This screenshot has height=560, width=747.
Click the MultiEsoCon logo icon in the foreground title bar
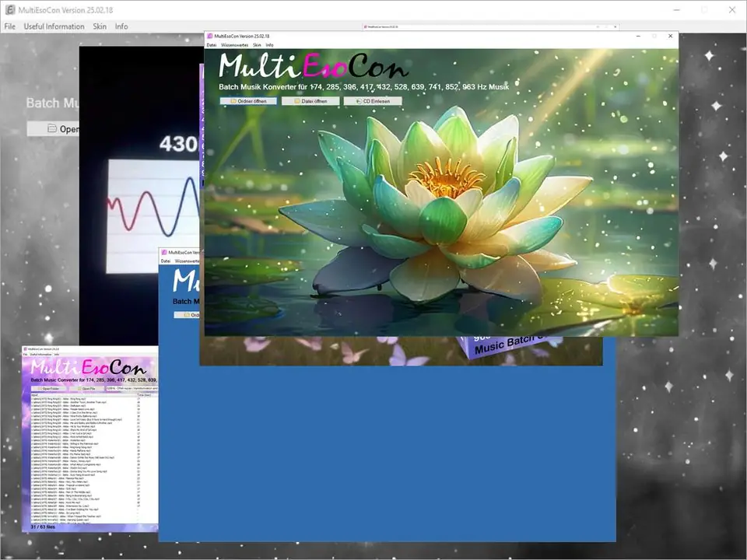click(x=210, y=36)
